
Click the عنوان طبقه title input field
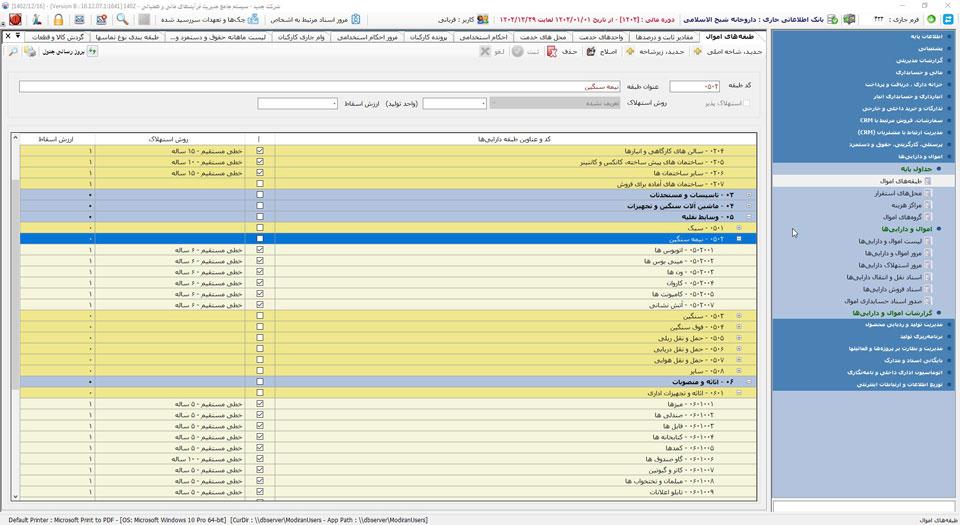tap(320, 86)
